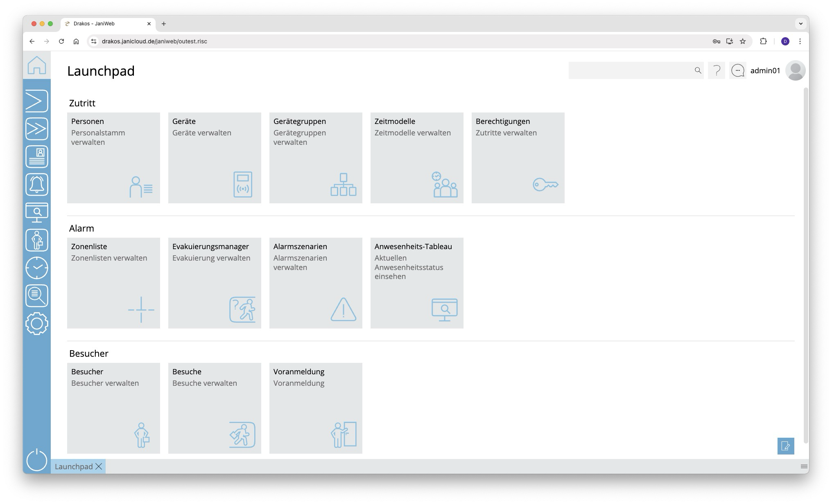832x504 pixels.
Task: Click the home icon in sidebar
Action: tap(37, 65)
